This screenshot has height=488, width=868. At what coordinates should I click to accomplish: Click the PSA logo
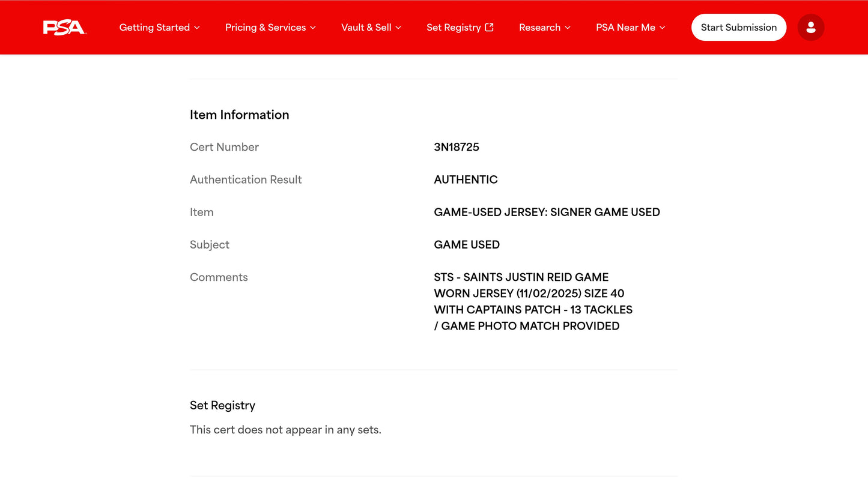pos(65,28)
